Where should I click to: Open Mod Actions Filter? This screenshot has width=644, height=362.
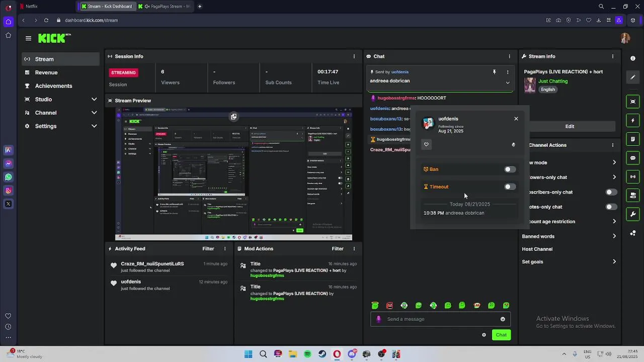[x=338, y=249]
